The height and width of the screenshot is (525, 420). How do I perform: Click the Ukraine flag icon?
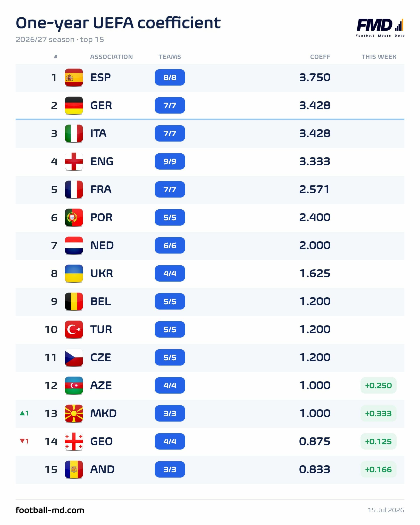tap(74, 273)
